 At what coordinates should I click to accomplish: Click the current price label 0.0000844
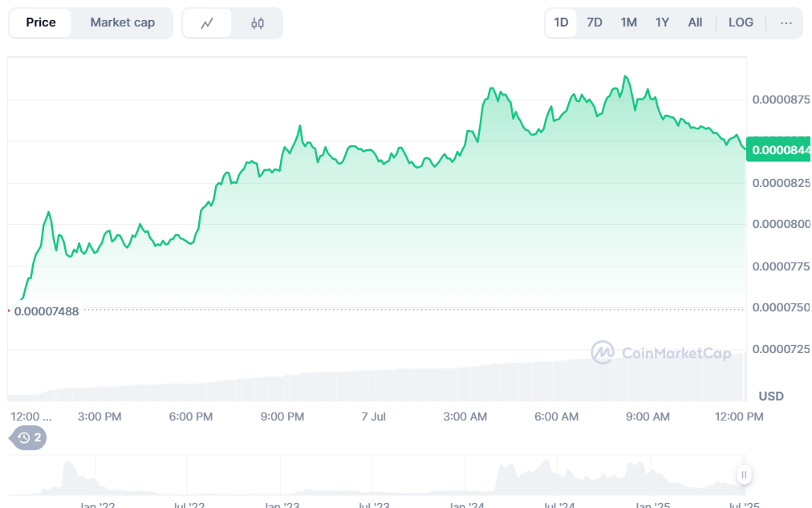click(780, 149)
